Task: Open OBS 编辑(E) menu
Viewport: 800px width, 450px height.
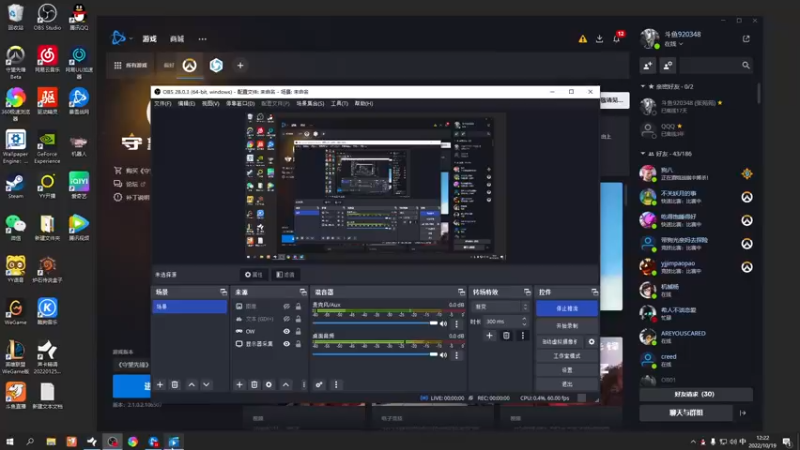Action: 186,104
